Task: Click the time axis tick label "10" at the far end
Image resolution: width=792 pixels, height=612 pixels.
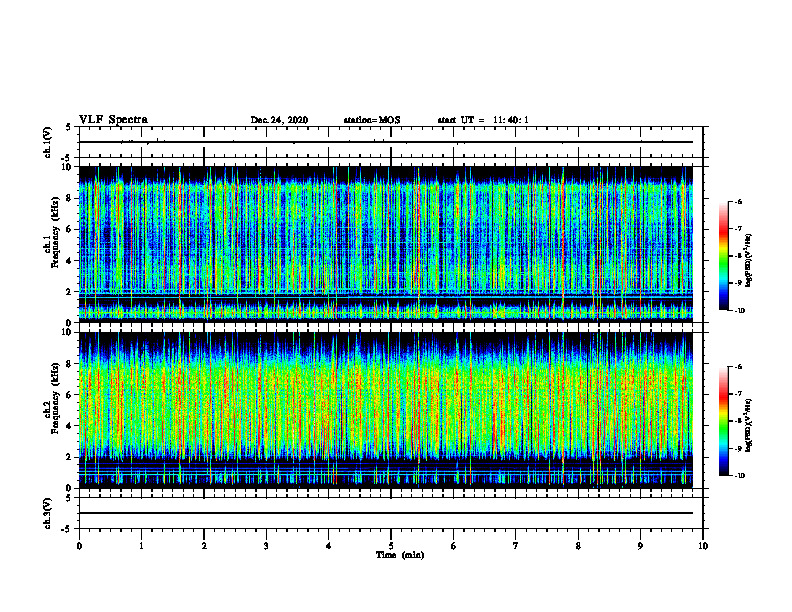Action: click(703, 546)
